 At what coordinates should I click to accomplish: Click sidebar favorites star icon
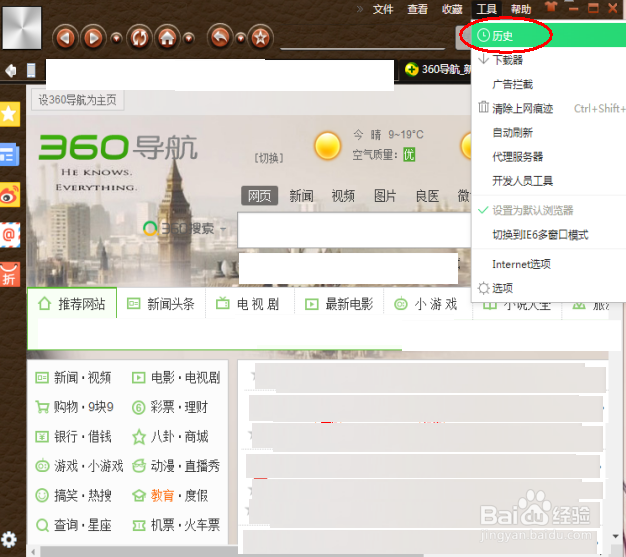pos(9,114)
